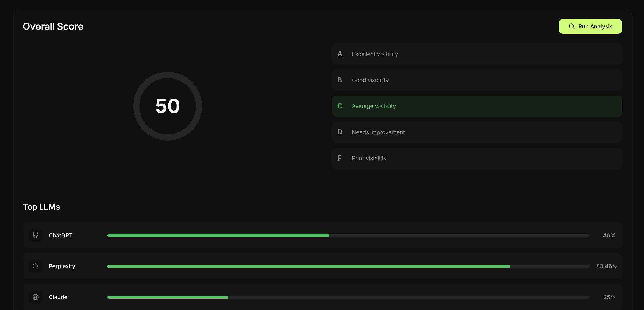The height and width of the screenshot is (310, 644).
Task: Click the Perplexity label text
Action: pos(62,266)
